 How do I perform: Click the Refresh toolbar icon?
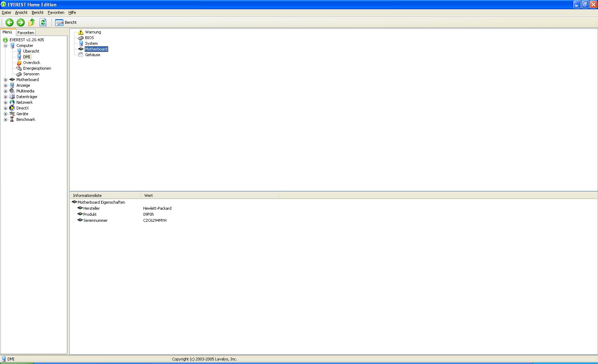click(43, 22)
